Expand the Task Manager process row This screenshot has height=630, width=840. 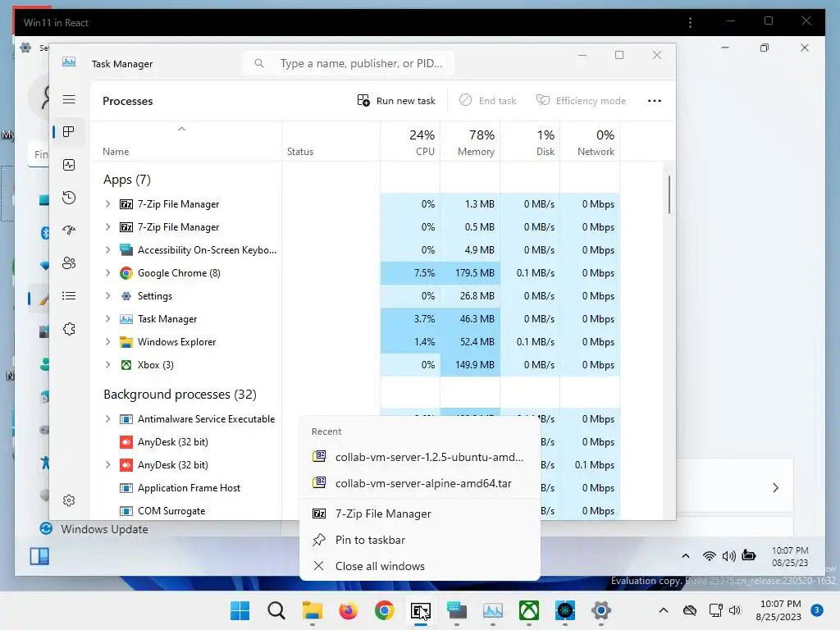click(107, 319)
